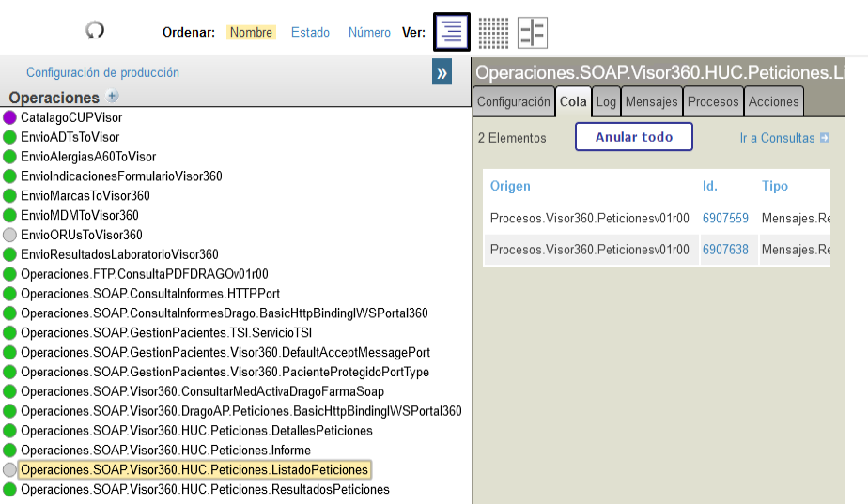
Task: Select the two-column split view icon
Action: (533, 32)
